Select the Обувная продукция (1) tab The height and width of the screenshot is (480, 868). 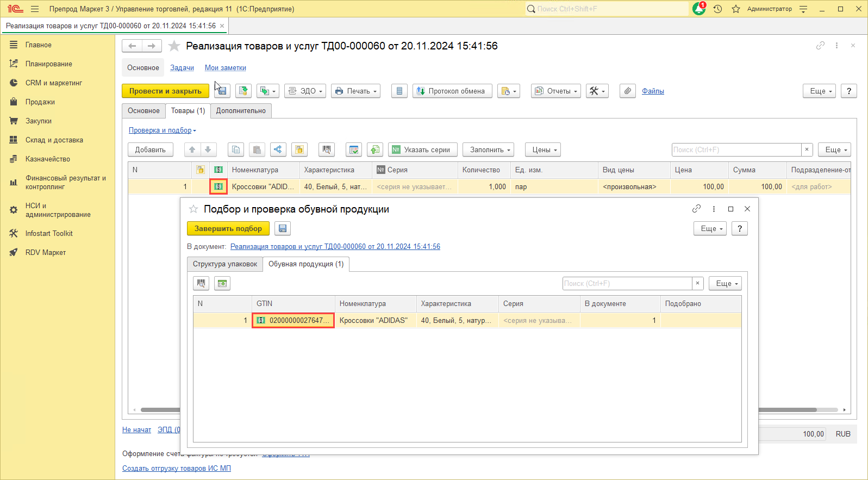306,264
